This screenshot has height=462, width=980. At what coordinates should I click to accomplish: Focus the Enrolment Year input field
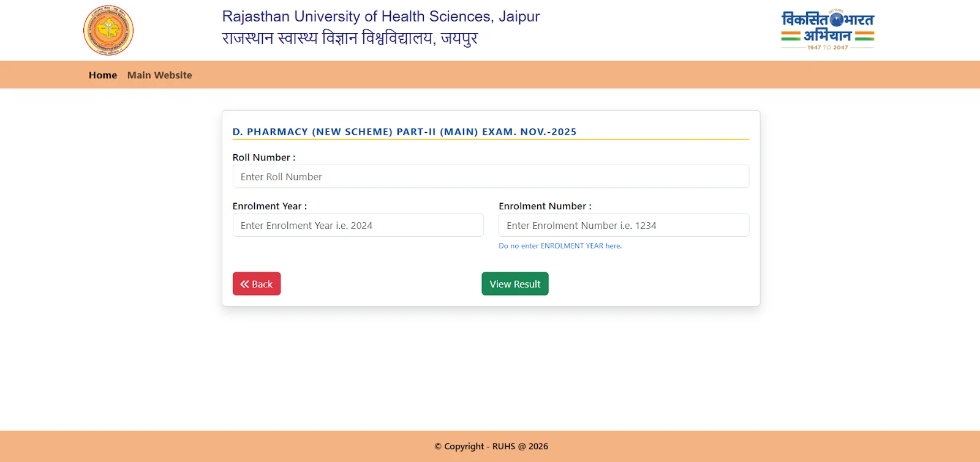tap(358, 225)
